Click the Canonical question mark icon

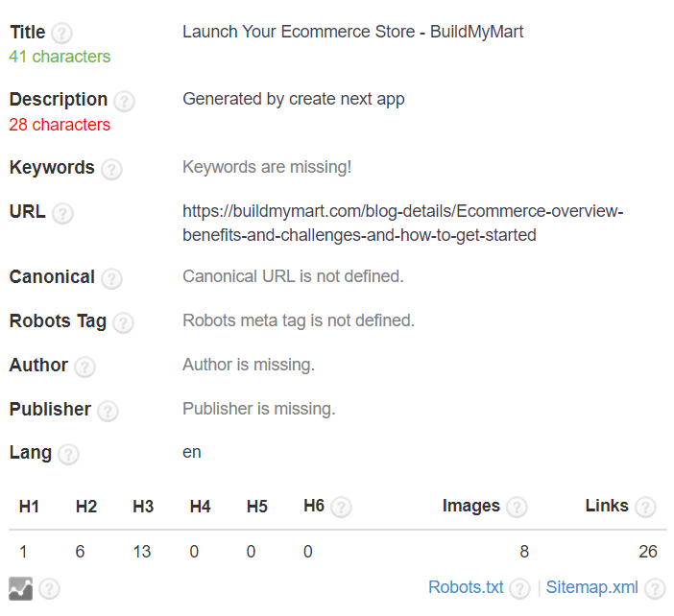(111, 278)
